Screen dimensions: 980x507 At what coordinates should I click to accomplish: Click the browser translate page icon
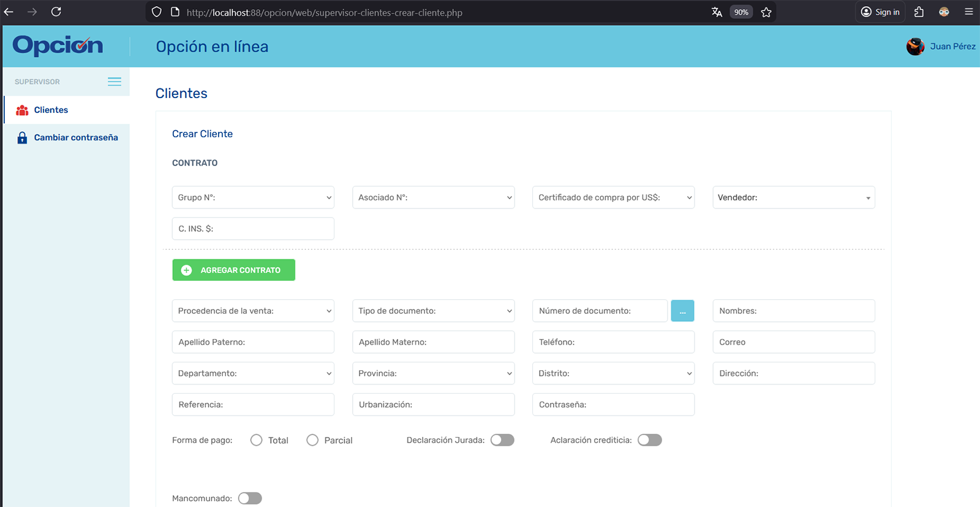coord(717,12)
